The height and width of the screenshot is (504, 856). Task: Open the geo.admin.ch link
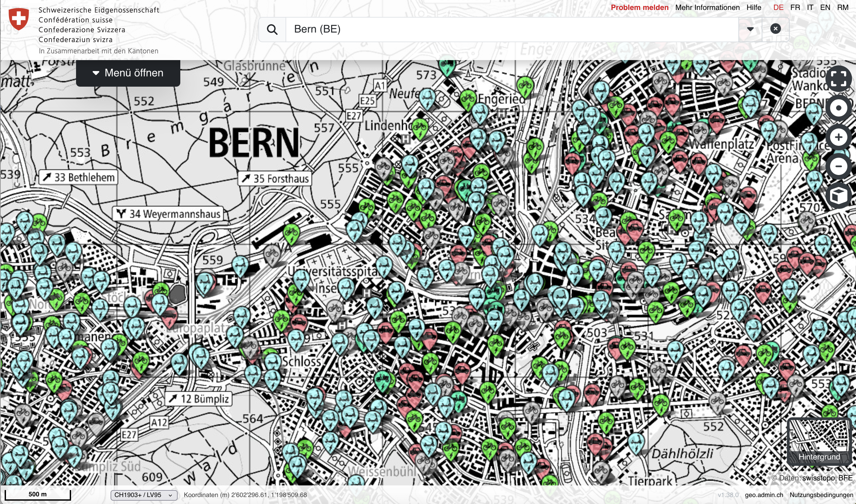click(764, 495)
